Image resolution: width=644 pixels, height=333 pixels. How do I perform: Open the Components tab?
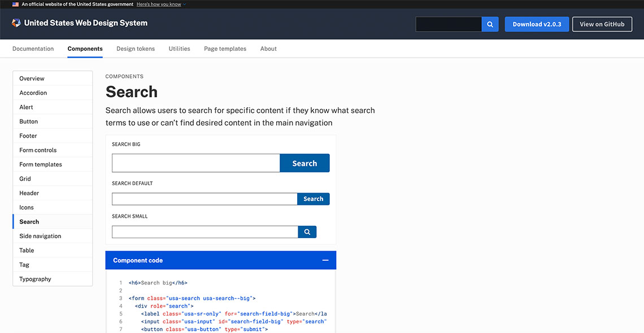point(85,49)
